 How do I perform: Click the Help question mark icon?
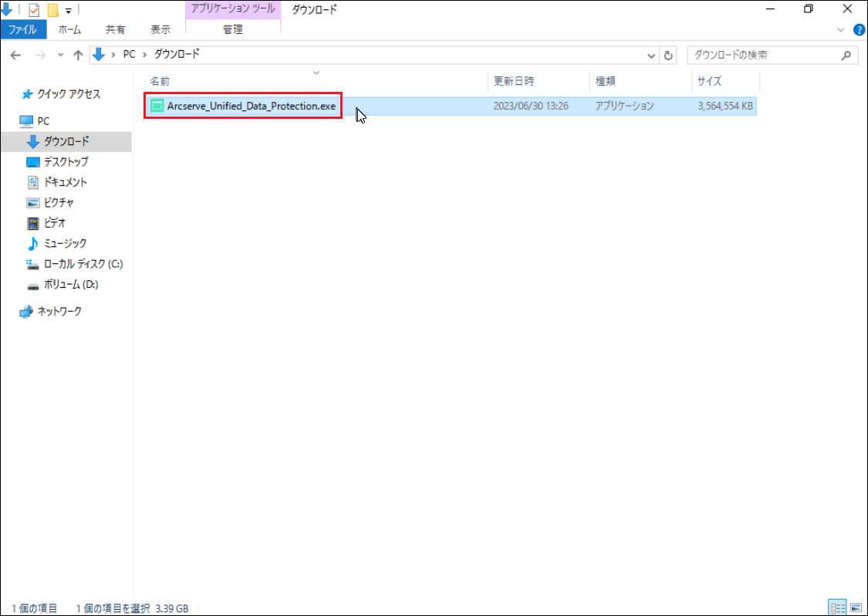(859, 30)
